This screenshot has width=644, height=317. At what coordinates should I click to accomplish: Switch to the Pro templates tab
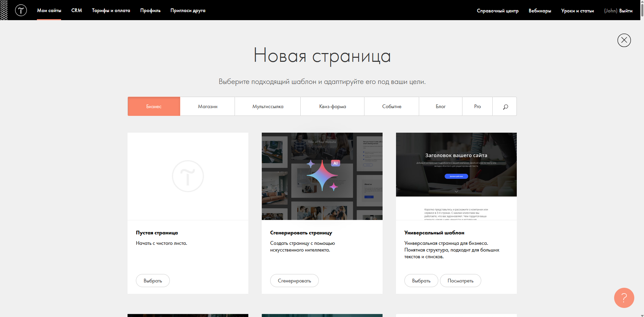(477, 106)
